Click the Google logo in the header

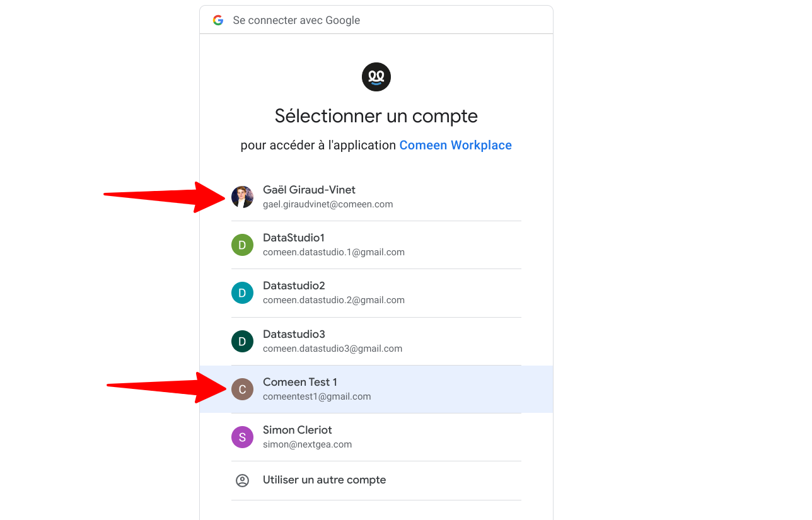(218, 20)
